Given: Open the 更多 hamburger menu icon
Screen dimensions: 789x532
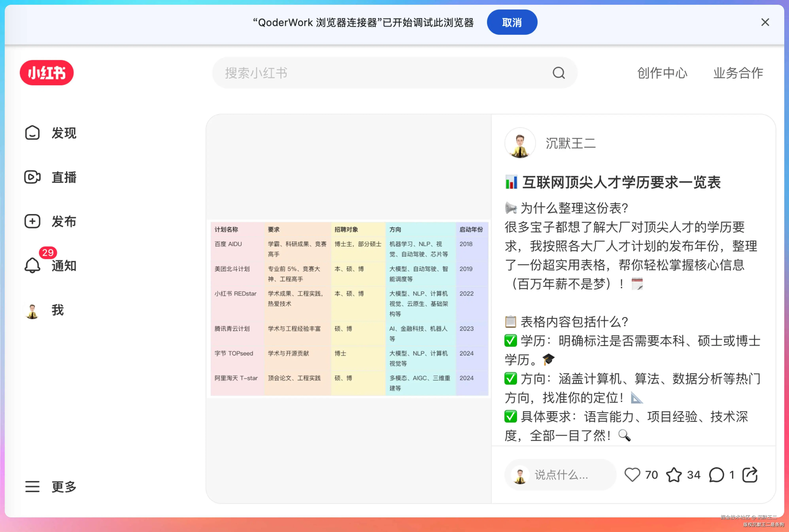Looking at the screenshot, I should point(32,487).
